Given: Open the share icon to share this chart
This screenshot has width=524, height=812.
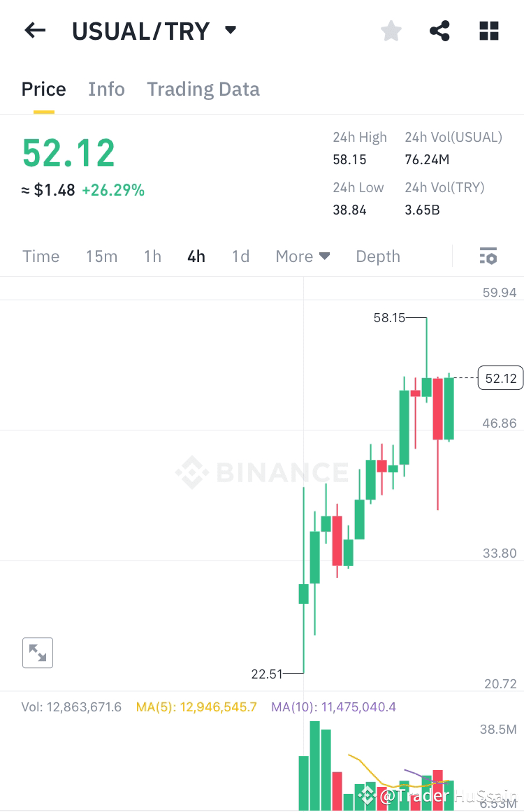Looking at the screenshot, I should click(439, 30).
